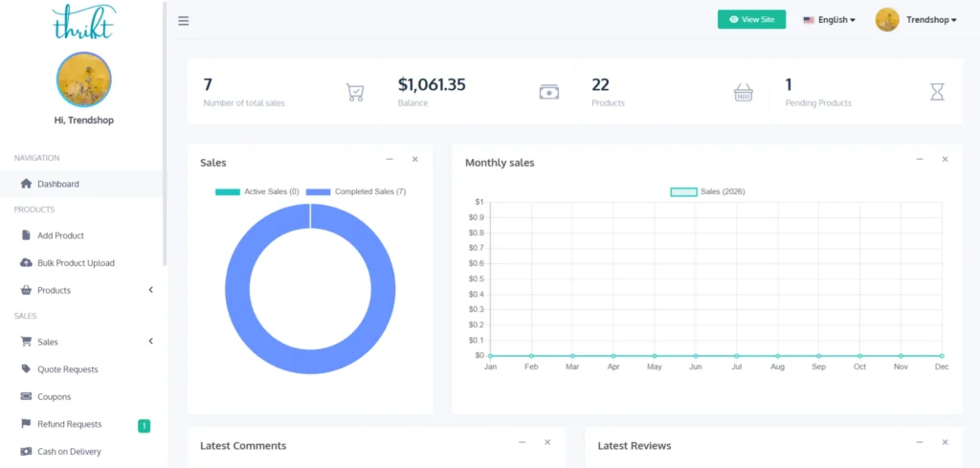
Task: Minimize the Sales chart panel
Action: (390, 160)
